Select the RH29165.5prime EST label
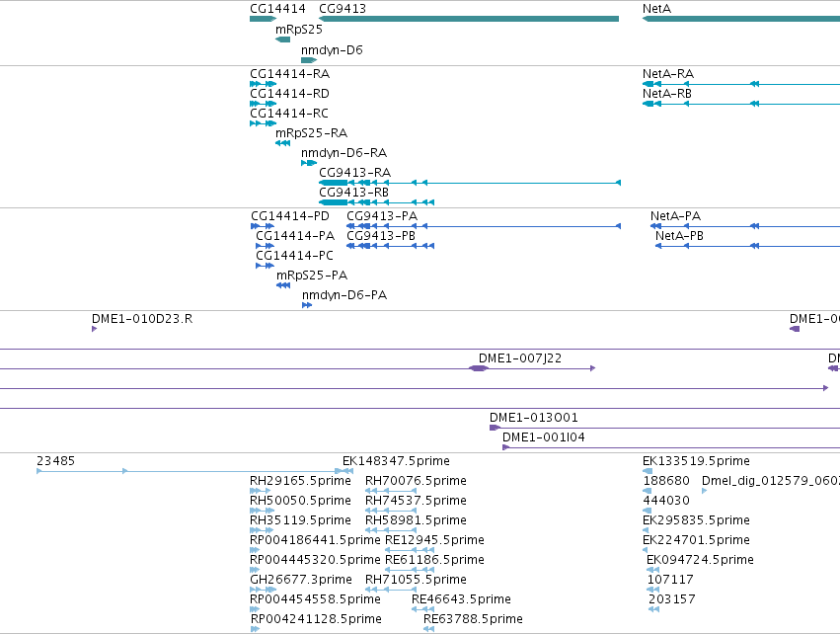 (x=300, y=481)
